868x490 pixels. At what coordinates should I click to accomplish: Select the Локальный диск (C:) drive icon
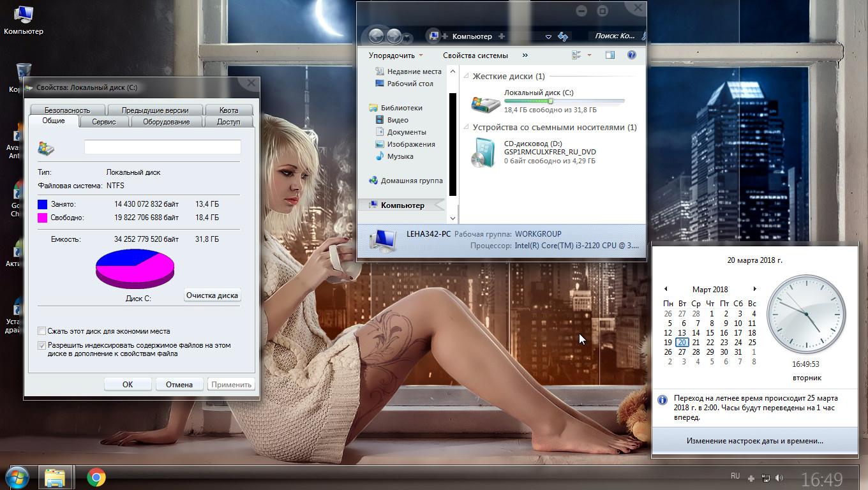click(486, 103)
